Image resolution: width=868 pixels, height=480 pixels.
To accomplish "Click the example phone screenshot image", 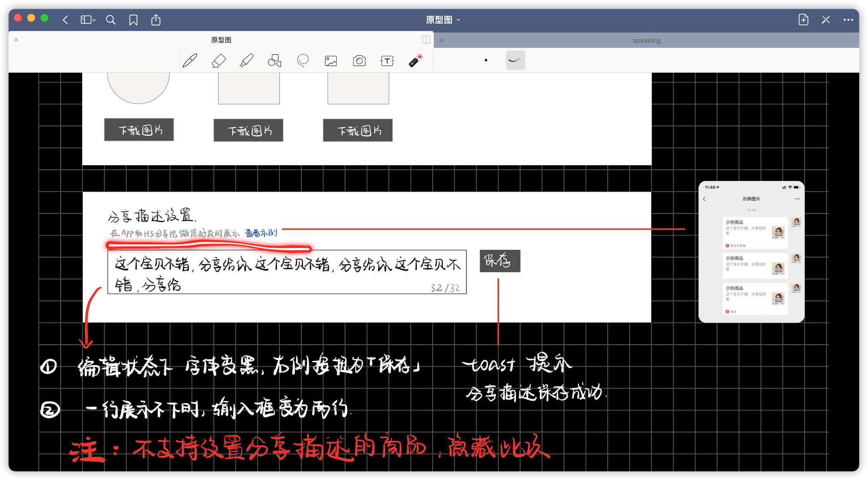I will (751, 252).
